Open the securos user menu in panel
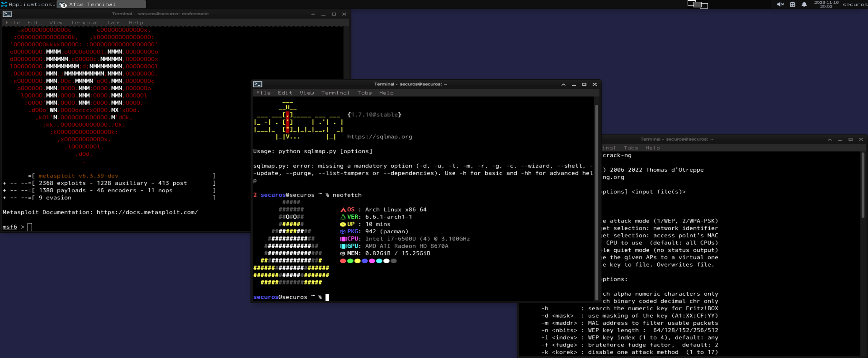868x358 pixels. click(x=855, y=4)
